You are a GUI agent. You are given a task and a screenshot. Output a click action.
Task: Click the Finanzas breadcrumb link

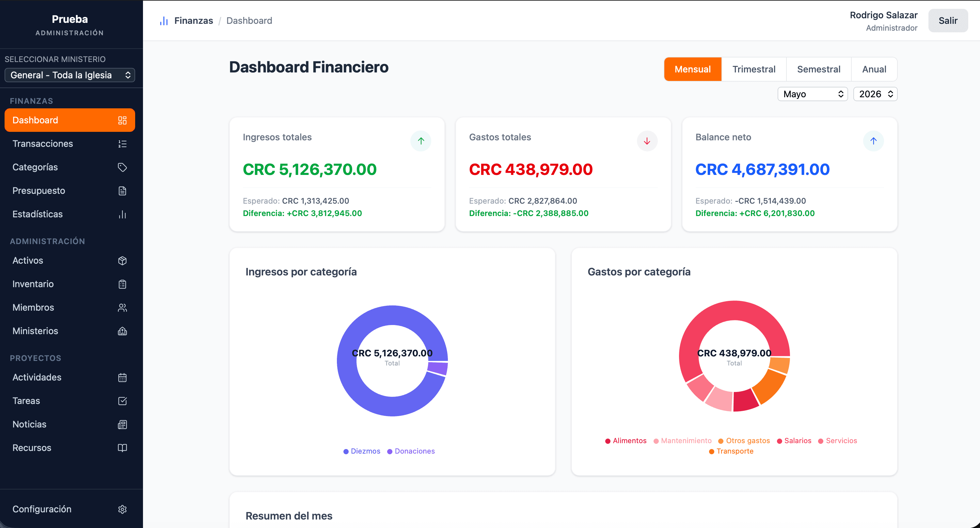[x=193, y=21]
